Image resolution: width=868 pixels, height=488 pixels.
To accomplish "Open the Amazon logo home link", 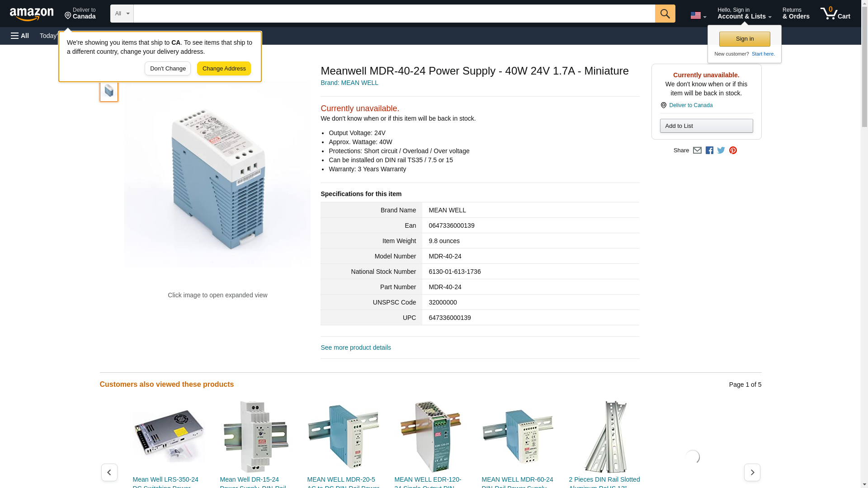I will (x=32, y=14).
